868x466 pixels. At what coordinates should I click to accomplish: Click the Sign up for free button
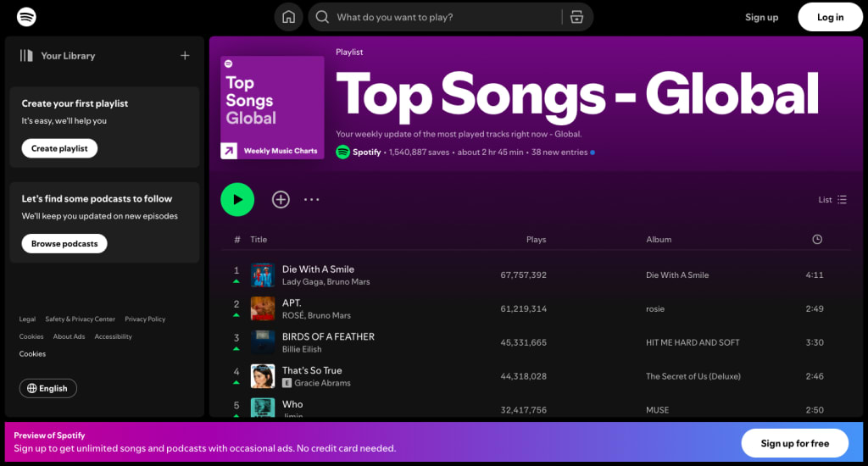click(794, 443)
